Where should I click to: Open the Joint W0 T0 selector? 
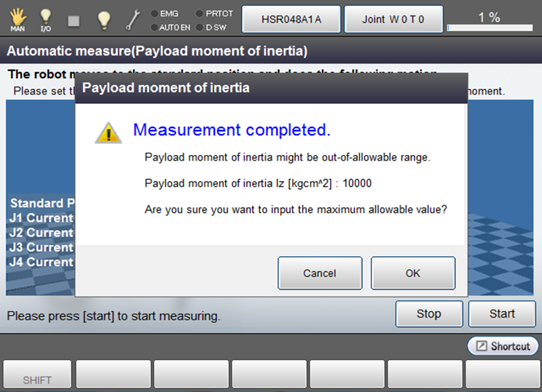[x=393, y=19]
